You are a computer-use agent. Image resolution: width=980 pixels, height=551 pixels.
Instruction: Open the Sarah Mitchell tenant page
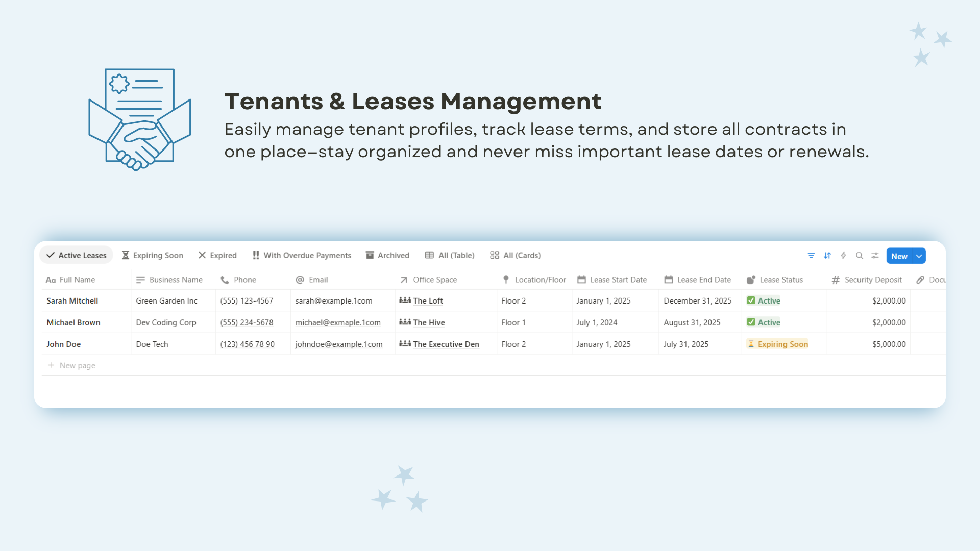(72, 301)
